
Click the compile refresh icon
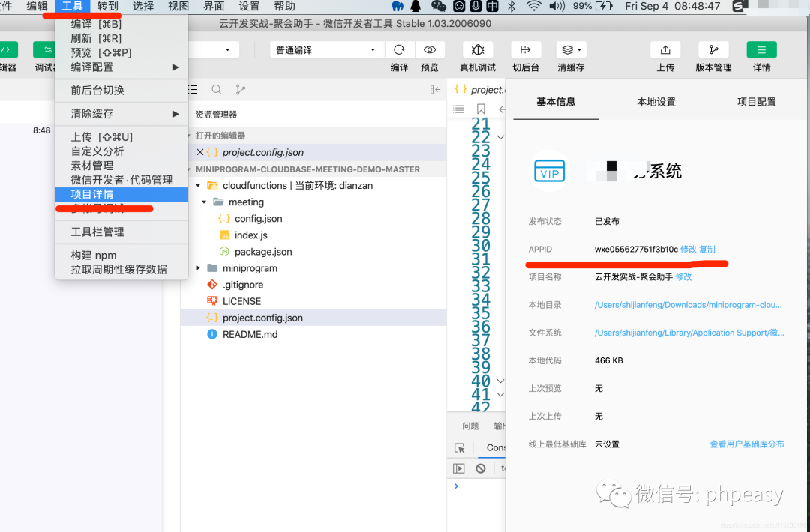pyautogui.click(x=399, y=50)
